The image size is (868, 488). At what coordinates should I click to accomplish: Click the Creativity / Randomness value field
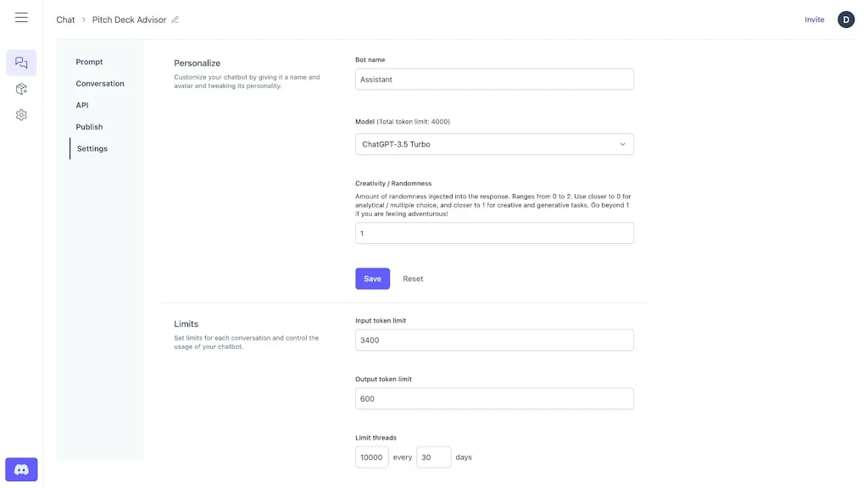(x=494, y=233)
